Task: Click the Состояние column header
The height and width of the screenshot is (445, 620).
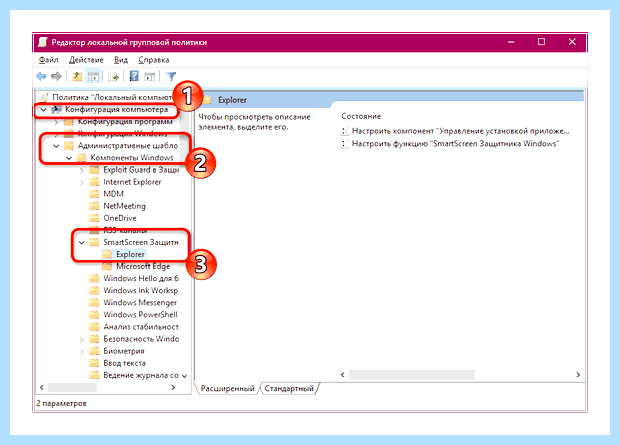Action: pyautogui.click(x=361, y=116)
